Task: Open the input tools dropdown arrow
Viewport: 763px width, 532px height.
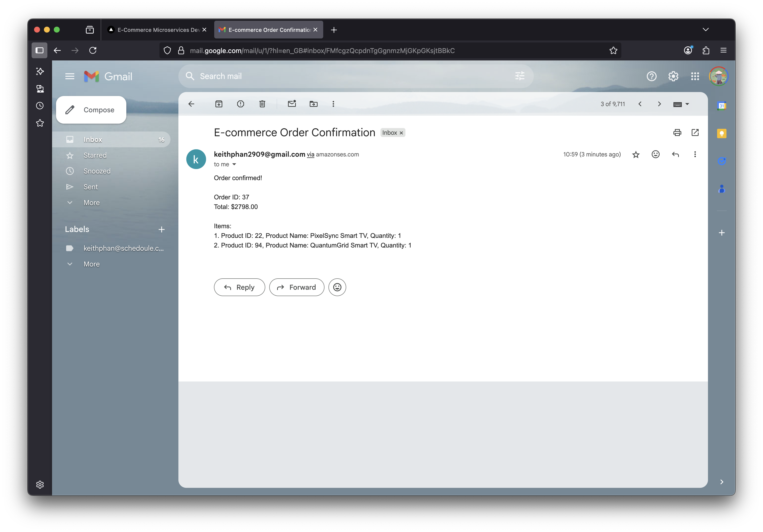Action: pyautogui.click(x=687, y=104)
